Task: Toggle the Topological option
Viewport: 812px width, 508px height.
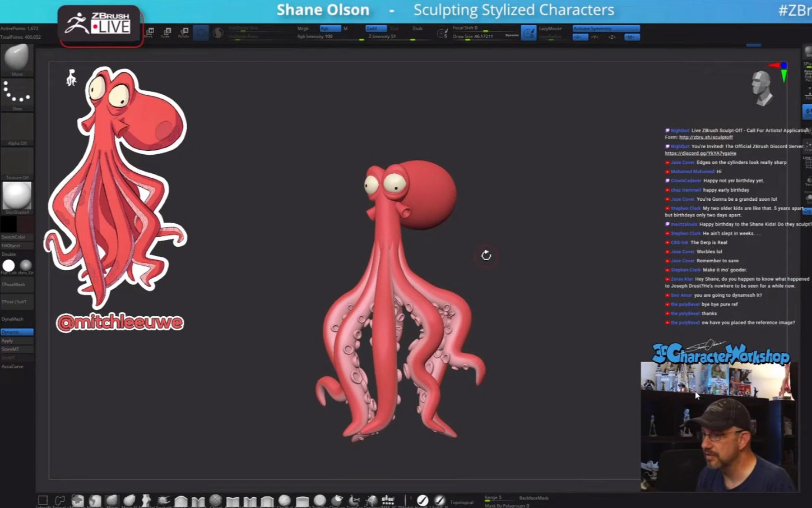Action: 462,502
